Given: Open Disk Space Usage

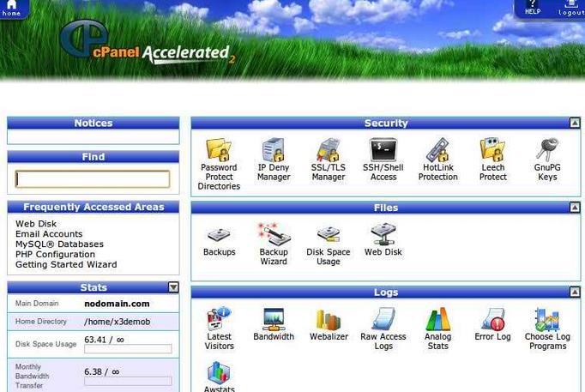Looking at the screenshot, I should pyautogui.click(x=329, y=244).
